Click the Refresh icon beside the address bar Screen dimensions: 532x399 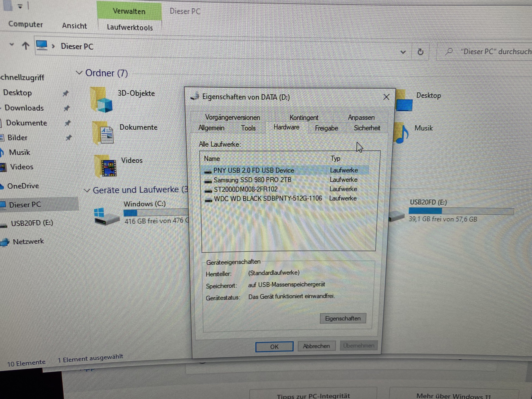tap(420, 52)
